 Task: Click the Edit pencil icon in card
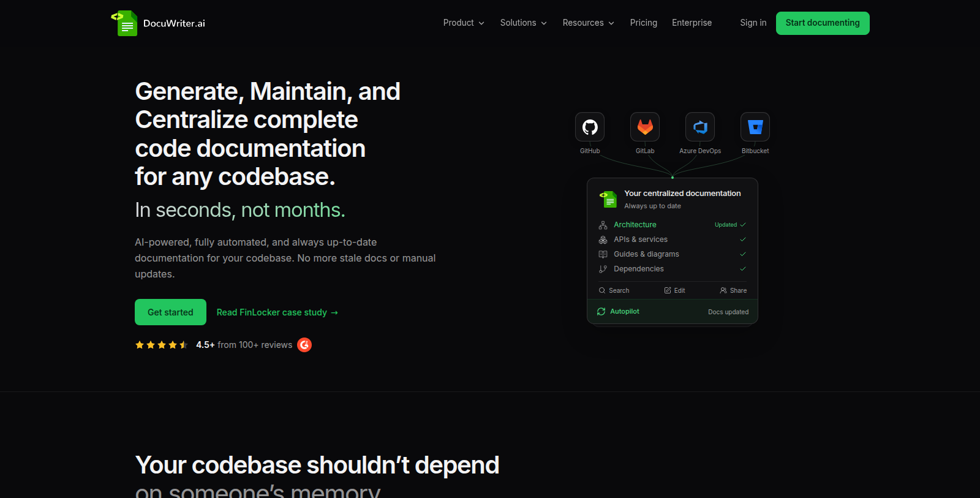coord(668,290)
